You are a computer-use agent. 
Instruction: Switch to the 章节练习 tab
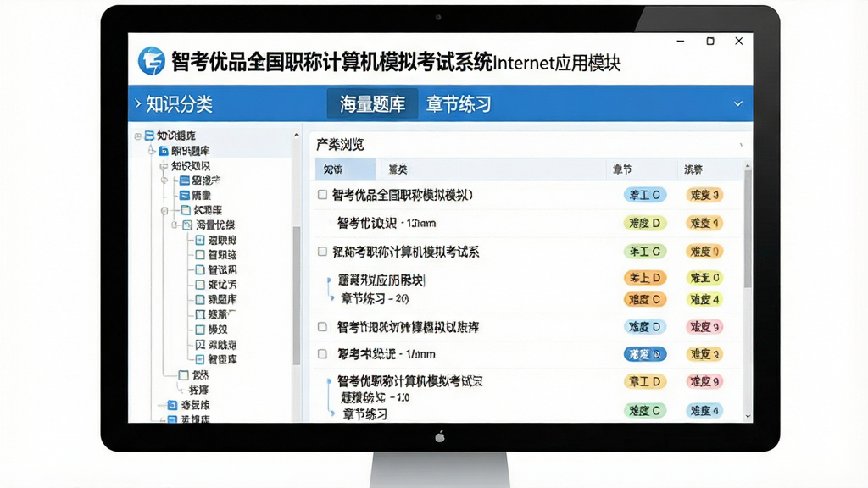[x=459, y=103]
